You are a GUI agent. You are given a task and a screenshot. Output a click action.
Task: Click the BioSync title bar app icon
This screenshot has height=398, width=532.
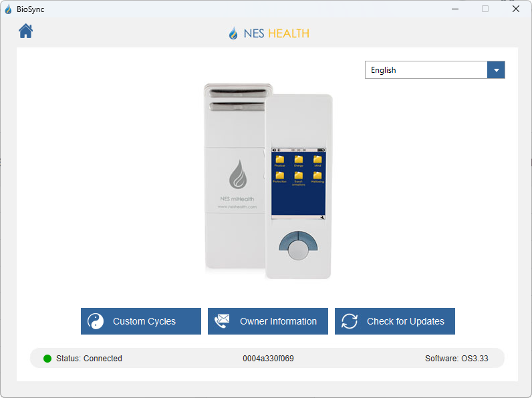click(8, 9)
